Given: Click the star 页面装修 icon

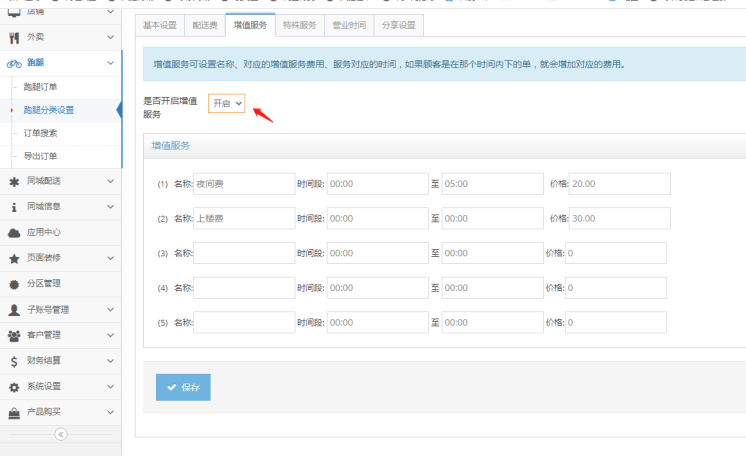Looking at the screenshot, I should click(x=14, y=258).
